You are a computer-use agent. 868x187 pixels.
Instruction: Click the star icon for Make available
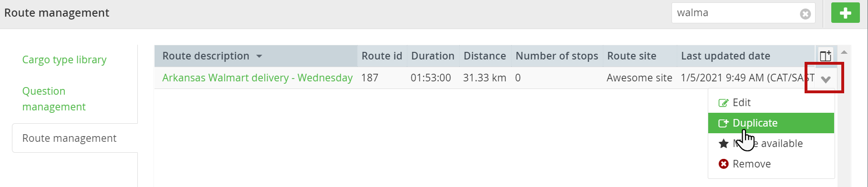tap(723, 144)
